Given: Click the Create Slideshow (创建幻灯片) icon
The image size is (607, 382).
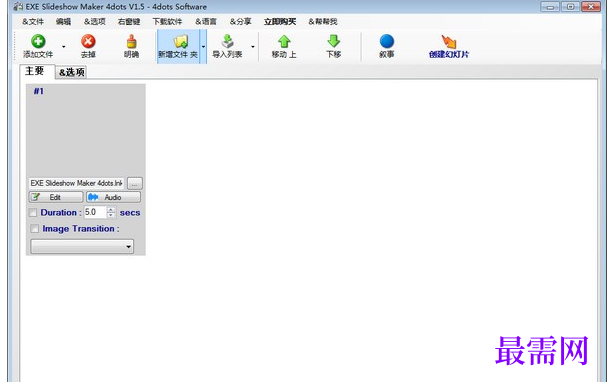Looking at the screenshot, I should (x=449, y=41).
